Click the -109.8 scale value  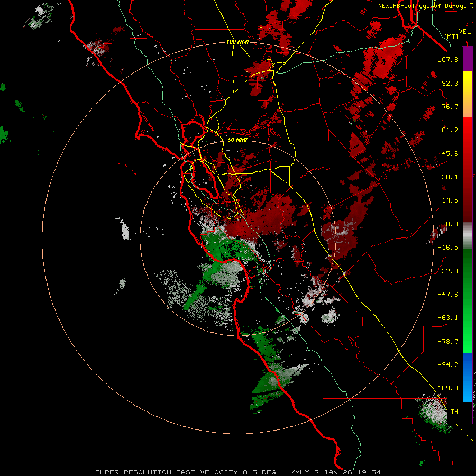tap(446, 388)
